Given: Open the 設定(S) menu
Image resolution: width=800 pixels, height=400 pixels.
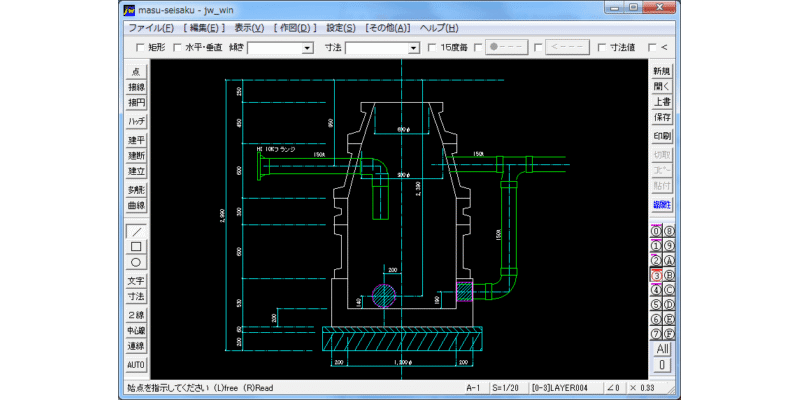Looking at the screenshot, I should [341, 28].
